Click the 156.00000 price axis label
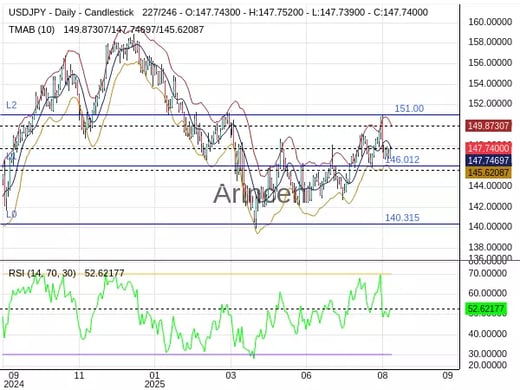 coord(490,62)
